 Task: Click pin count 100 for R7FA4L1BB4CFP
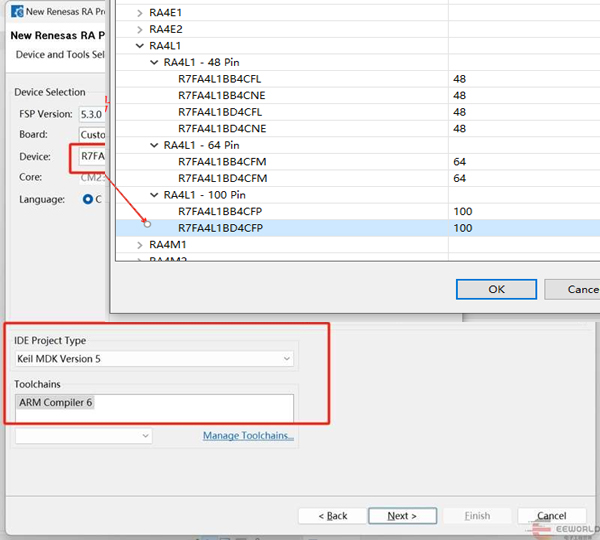pos(463,212)
